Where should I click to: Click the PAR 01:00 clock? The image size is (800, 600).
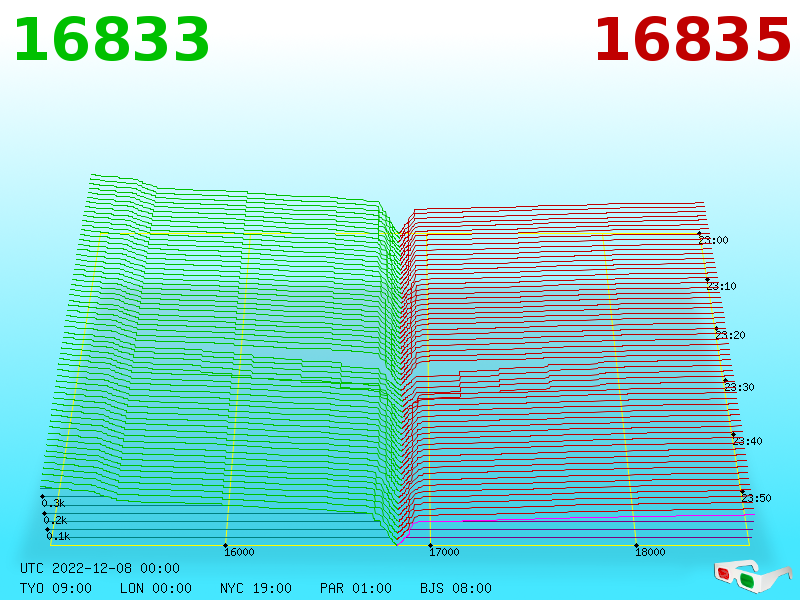click(x=356, y=588)
